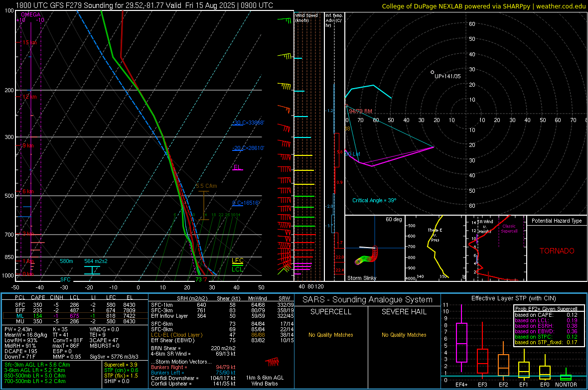This screenshot has height=390, width=588.
Task: Click the 'SFC-1km' row label in SRH table
Action: (x=162, y=305)
